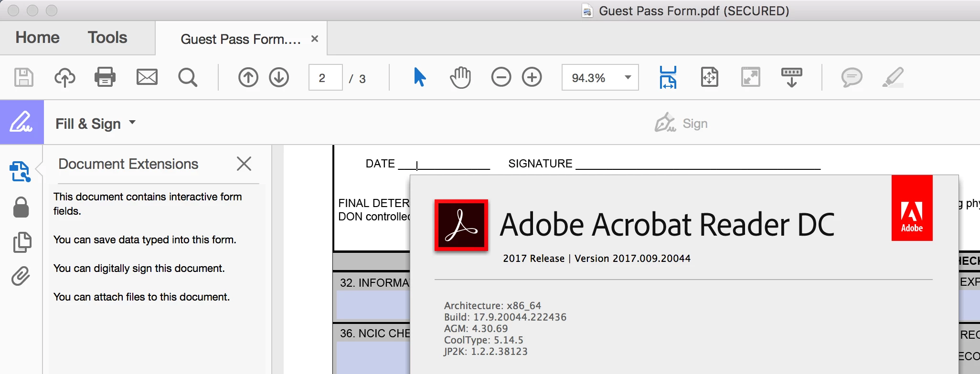Select the Guest Pass Form tab
The width and height of the screenshot is (980, 374).
(241, 39)
